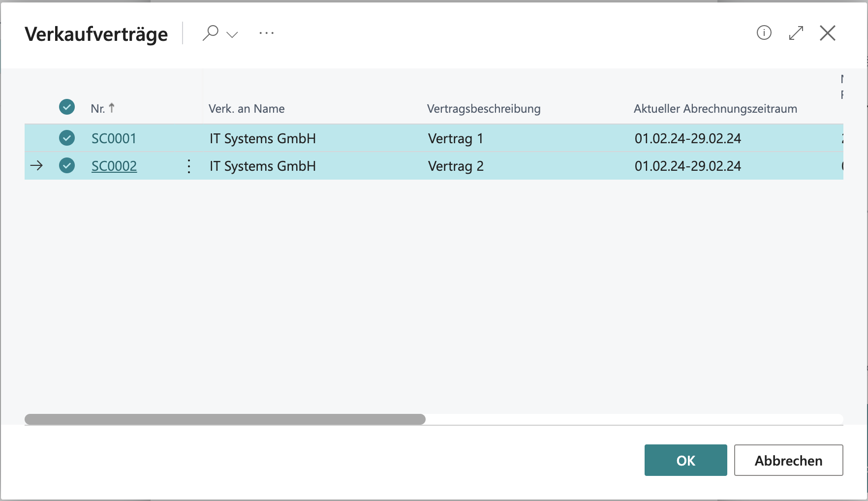Select billing period cell of SC0002

tap(687, 166)
